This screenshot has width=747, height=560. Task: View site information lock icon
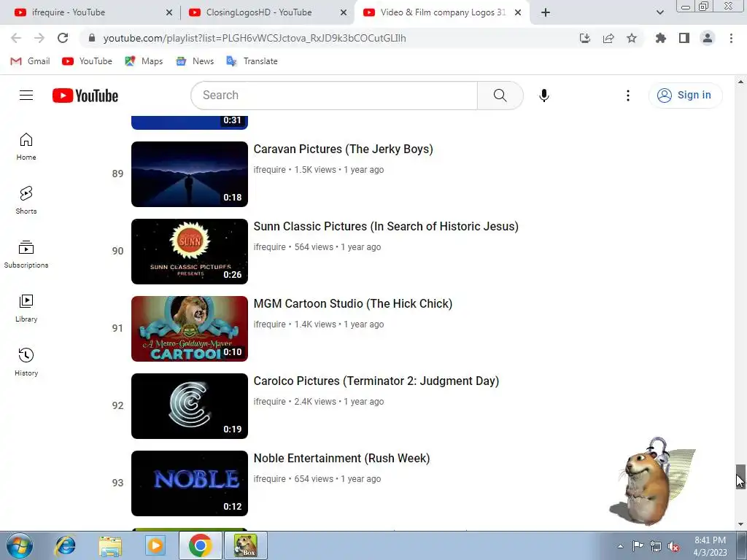92,38
